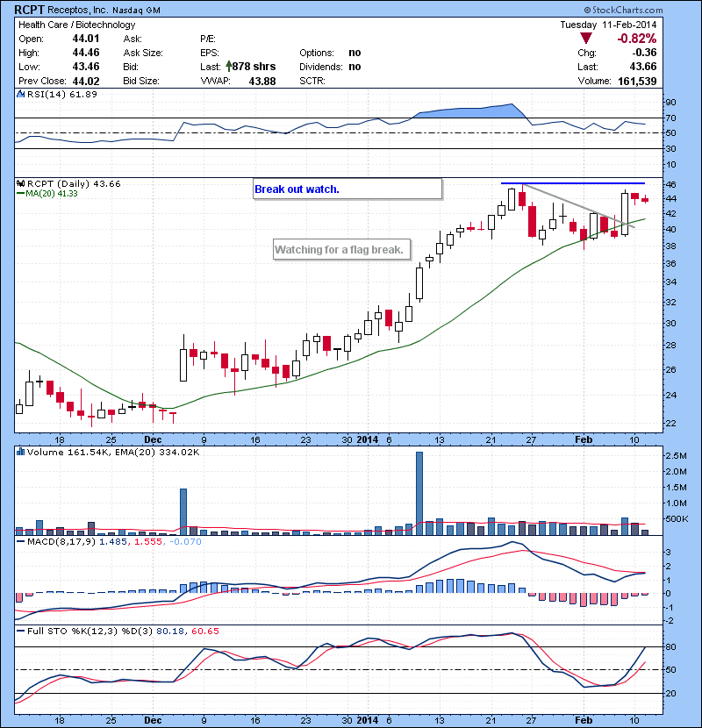Viewport: 702px width, 728px height.
Task: Click the MACD histogram value -0.070
Action: [x=185, y=542]
